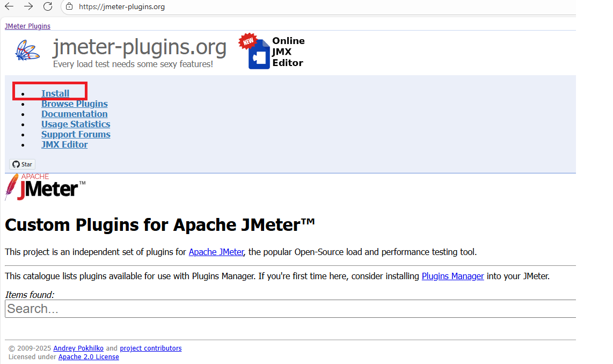Click the Items found: label
Viewport: 613px width, 364px height.
30,295
